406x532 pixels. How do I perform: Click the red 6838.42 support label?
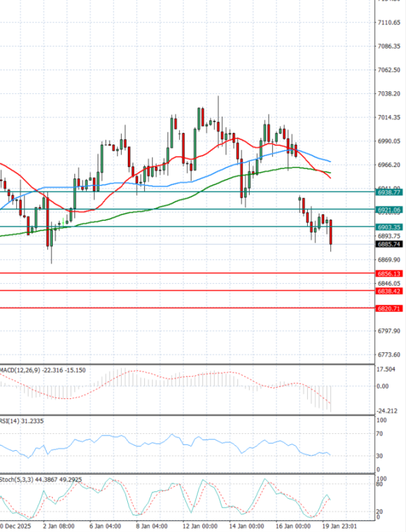point(389,291)
